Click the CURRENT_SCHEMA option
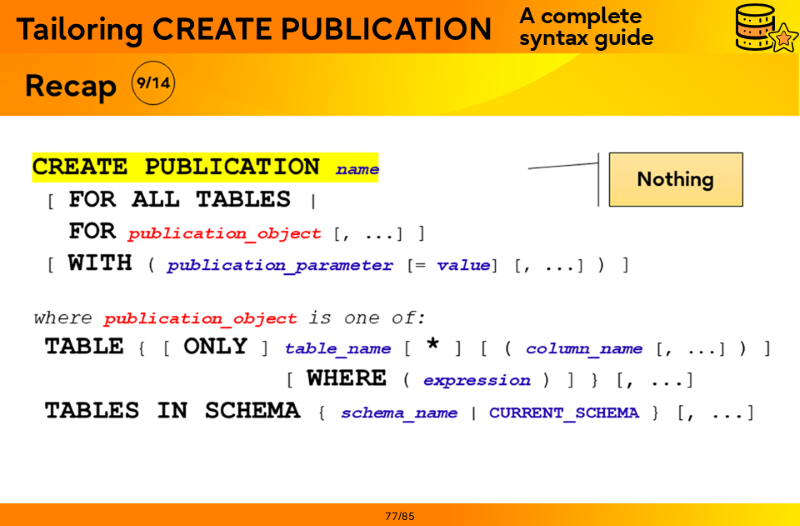This screenshot has height=526, width=800. coord(563,413)
